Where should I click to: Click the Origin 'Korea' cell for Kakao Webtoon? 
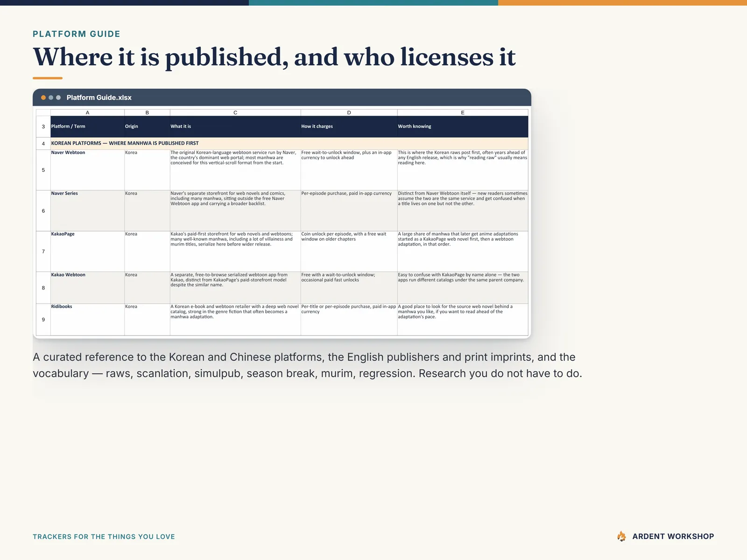tap(147, 288)
